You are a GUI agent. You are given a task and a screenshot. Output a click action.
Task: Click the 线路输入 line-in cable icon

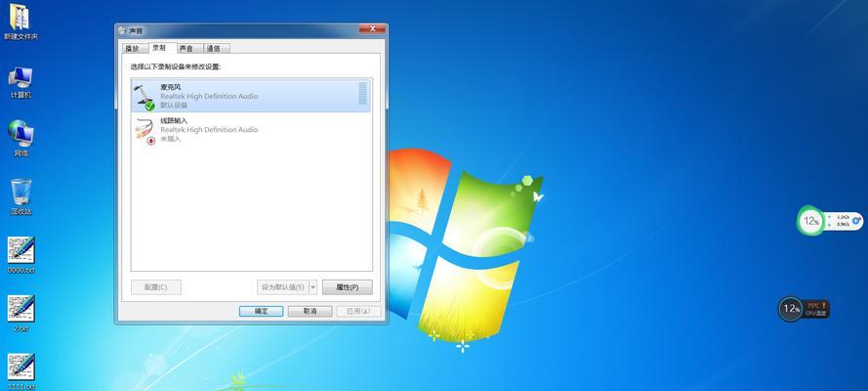point(145,131)
